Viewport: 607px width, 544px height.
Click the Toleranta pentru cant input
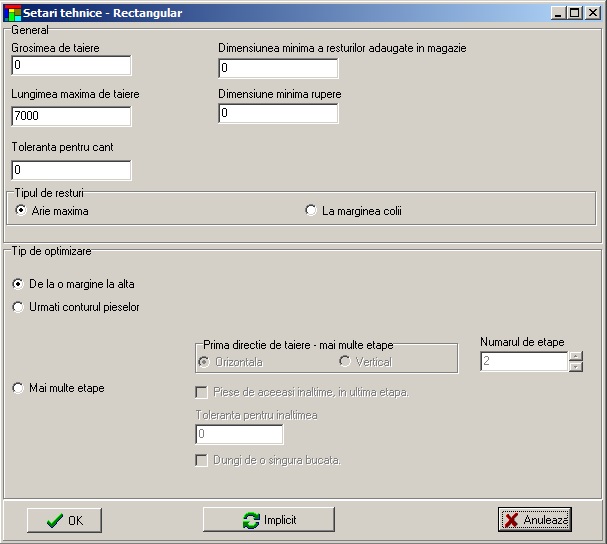(x=71, y=170)
